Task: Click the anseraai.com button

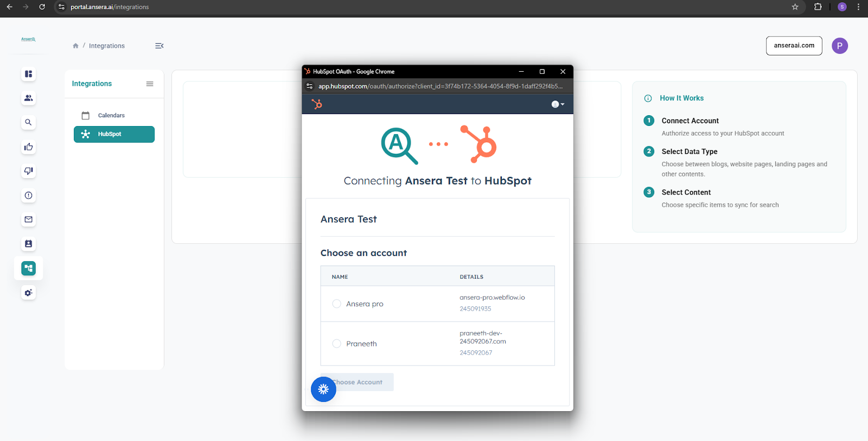Action: coord(794,46)
